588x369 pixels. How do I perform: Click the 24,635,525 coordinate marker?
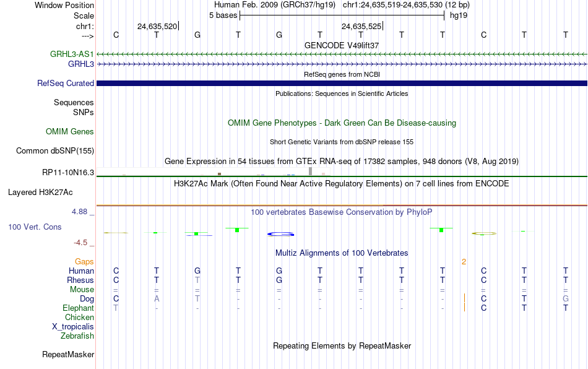[x=361, y=26]
